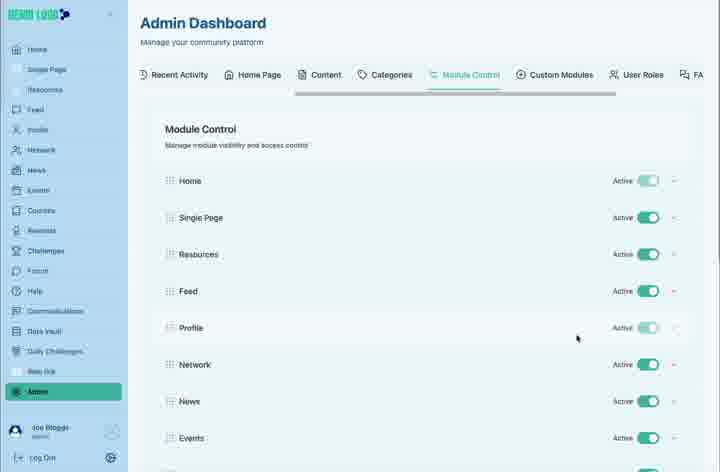Open Events via its sidebar icon
The width and height of the screenshot is (720, 472).
[x=17, y=190]
